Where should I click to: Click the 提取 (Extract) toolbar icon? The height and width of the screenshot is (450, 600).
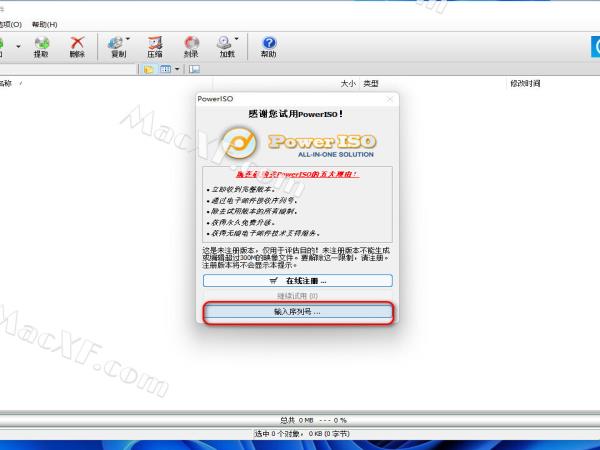pos(41,43)
